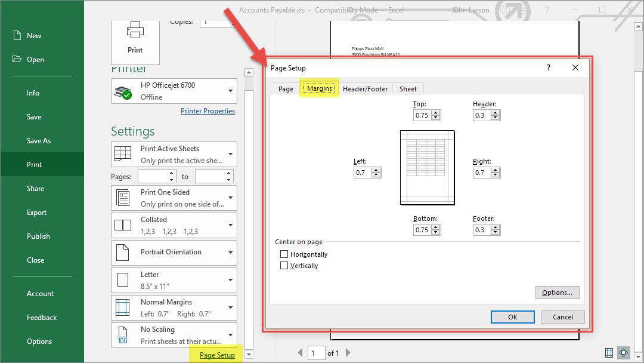Click the New document icon in sidebar
Image resolution: width=644 pixels, height=363 pixels.
point(17,36)
